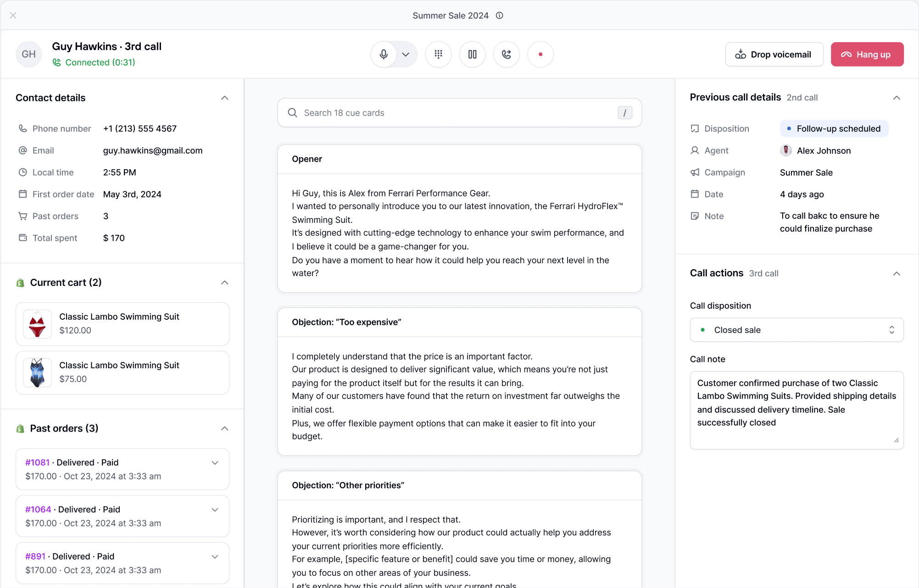Mute the microphone
The image size is (919, 588).
[x=384, y=54]
